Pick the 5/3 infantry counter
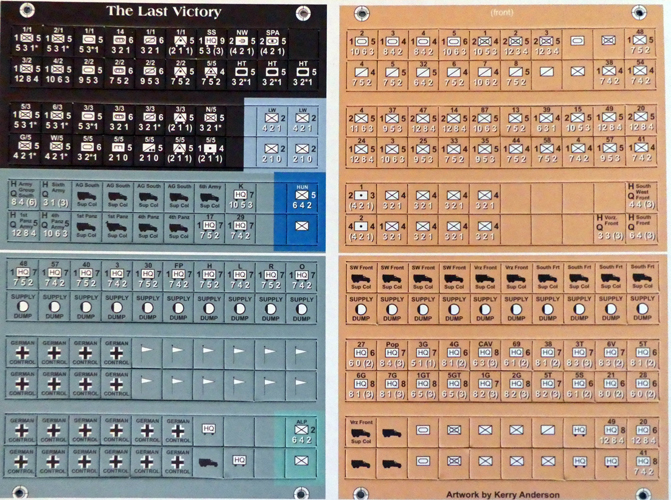The image size is (671, 500). click(27, 118)
